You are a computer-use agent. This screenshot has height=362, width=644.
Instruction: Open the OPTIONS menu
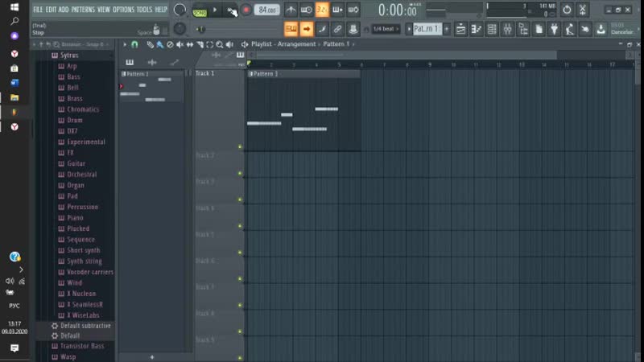[123, 10]
